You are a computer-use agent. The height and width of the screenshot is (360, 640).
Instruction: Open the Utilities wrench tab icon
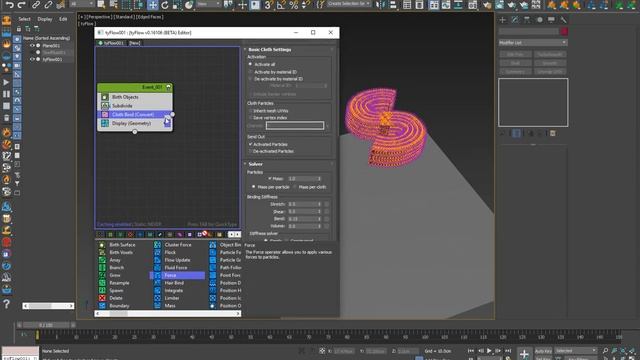(x=563, y=20)
